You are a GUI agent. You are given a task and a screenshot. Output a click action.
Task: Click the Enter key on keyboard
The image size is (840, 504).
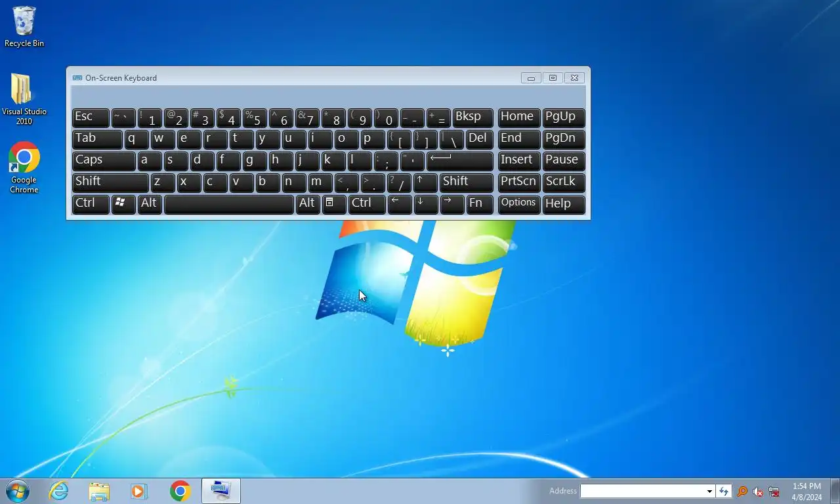click(x=460, y=160)
